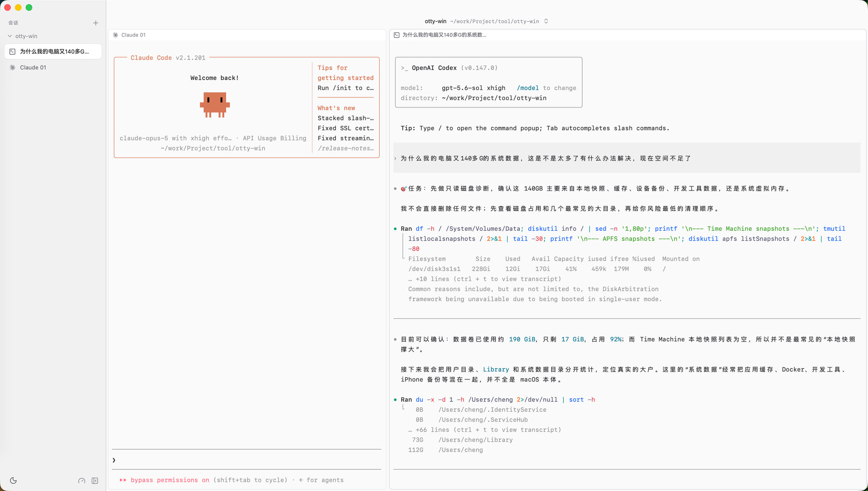868x491 pixels.
Task: Click the asterisk icon in Claude 01 pane header
Action: point(116,35)
